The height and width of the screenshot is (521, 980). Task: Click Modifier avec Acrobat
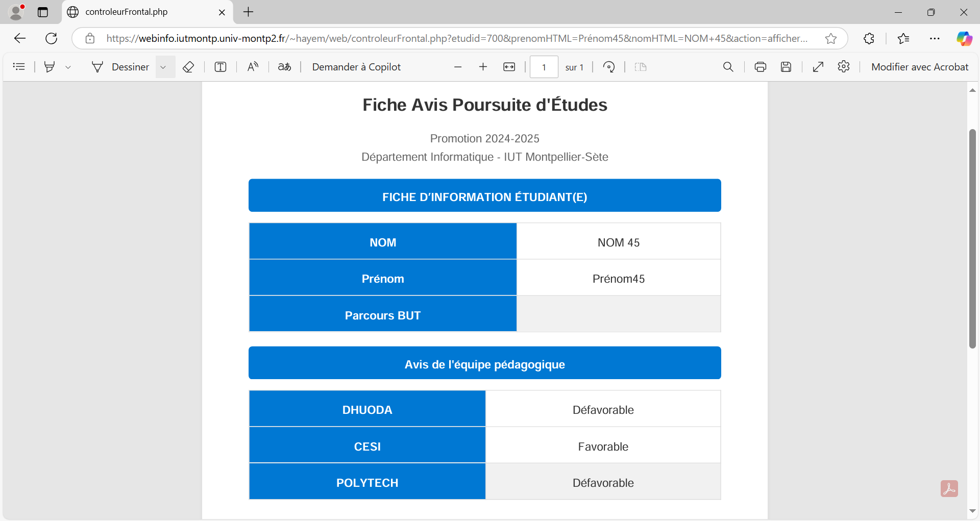tap(919, 67)
